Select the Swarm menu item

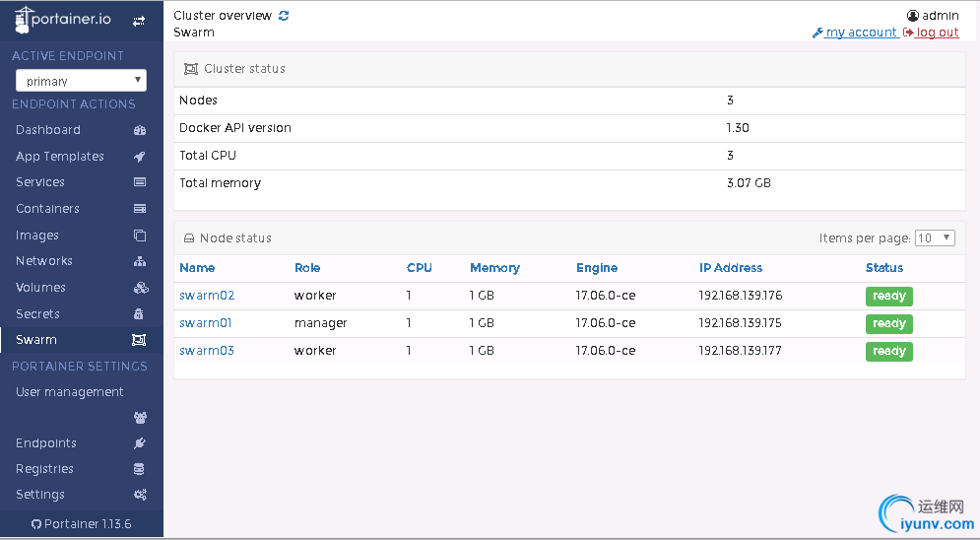(x=36, y=340)
